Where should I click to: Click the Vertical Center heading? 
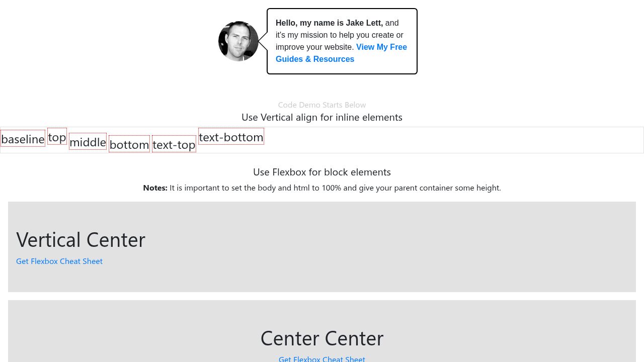[x=80, y=239]
